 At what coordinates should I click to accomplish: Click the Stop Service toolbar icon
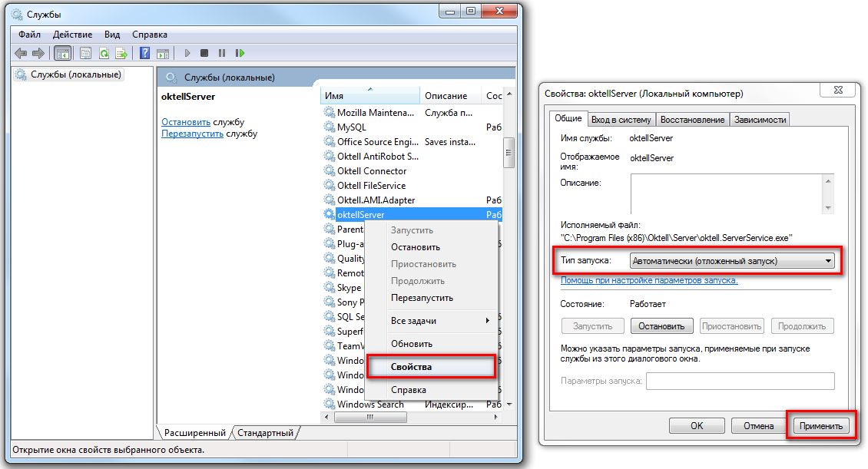click(204, 53)
